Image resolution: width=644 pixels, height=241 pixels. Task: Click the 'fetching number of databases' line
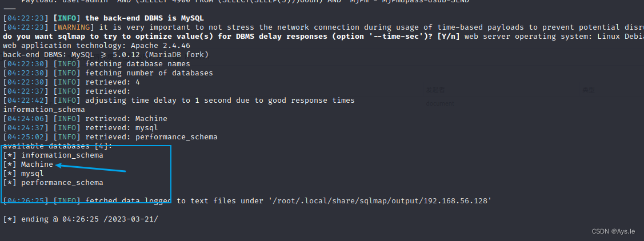(108, 73)
